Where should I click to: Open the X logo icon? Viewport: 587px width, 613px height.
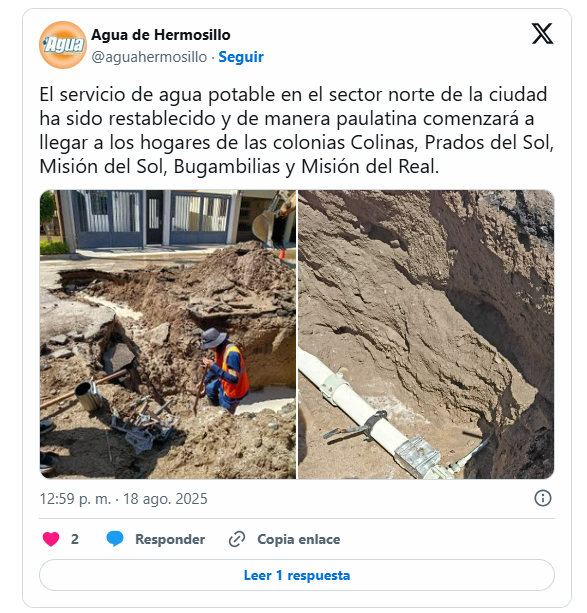542,34
